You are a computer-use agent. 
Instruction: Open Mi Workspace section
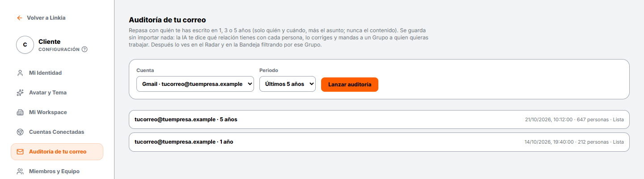click(57, 112)
